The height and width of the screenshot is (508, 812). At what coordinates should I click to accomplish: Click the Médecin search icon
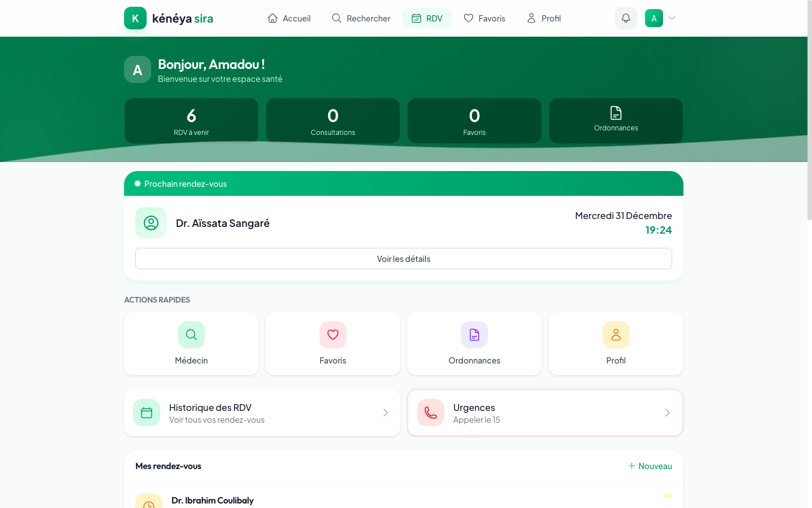point(191,335)
